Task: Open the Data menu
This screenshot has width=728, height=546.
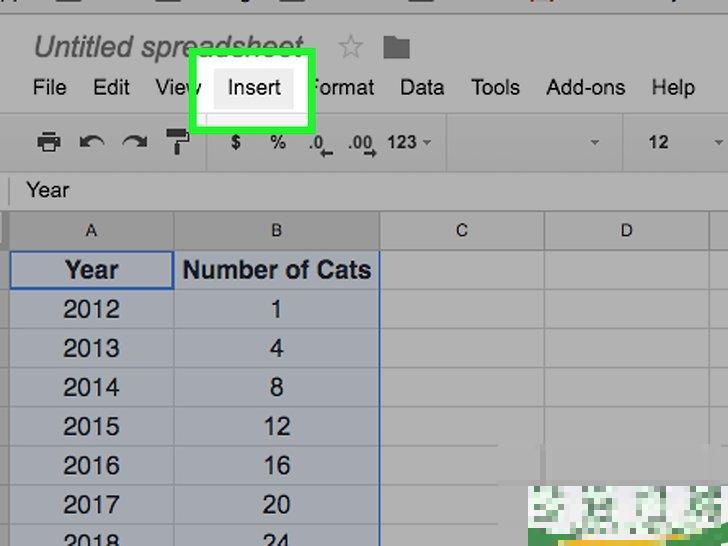Action: (x=422, y=87)
